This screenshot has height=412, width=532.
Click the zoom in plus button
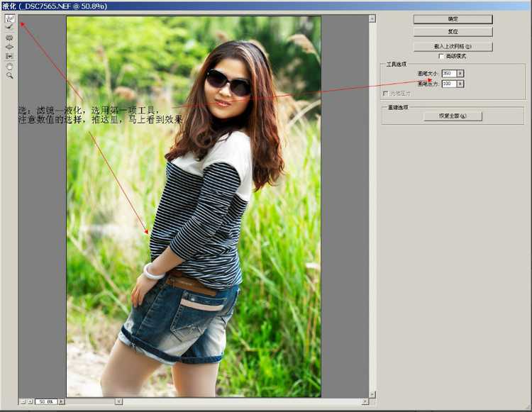click(x=30, y=401)
